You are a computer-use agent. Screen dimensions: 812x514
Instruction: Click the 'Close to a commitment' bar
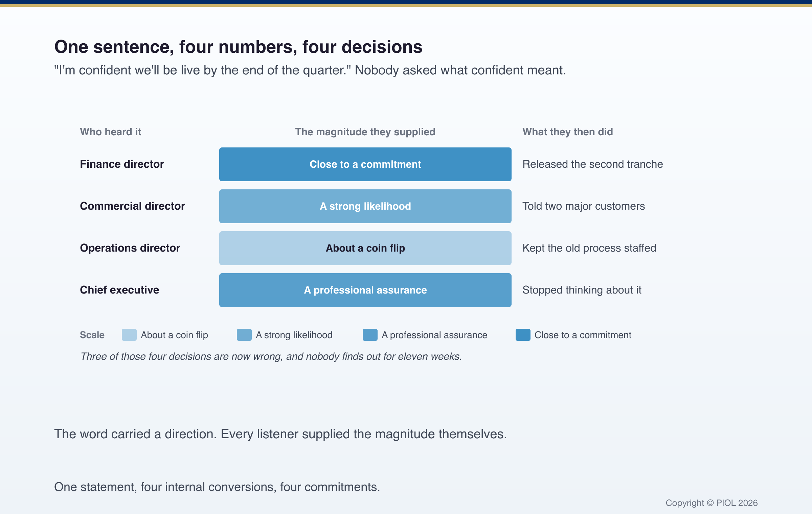[365, 164]
